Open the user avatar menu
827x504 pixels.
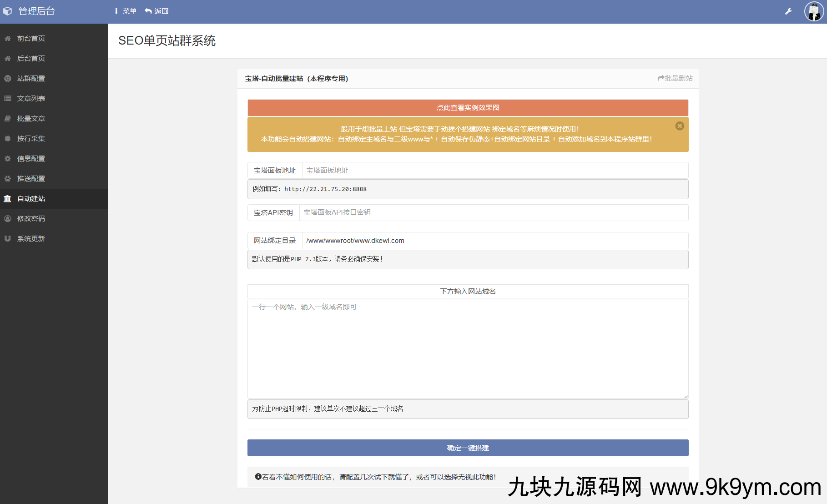coord(814,11)
